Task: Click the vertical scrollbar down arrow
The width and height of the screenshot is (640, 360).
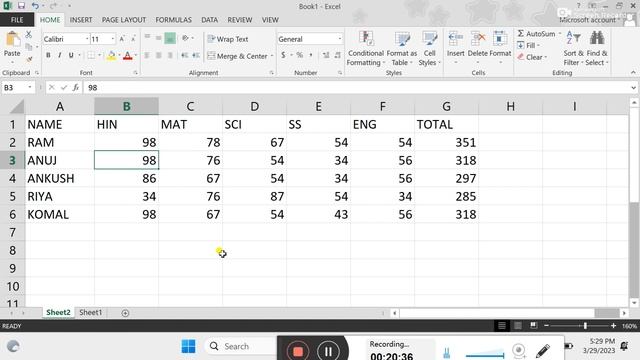Action: pos(634,303)
